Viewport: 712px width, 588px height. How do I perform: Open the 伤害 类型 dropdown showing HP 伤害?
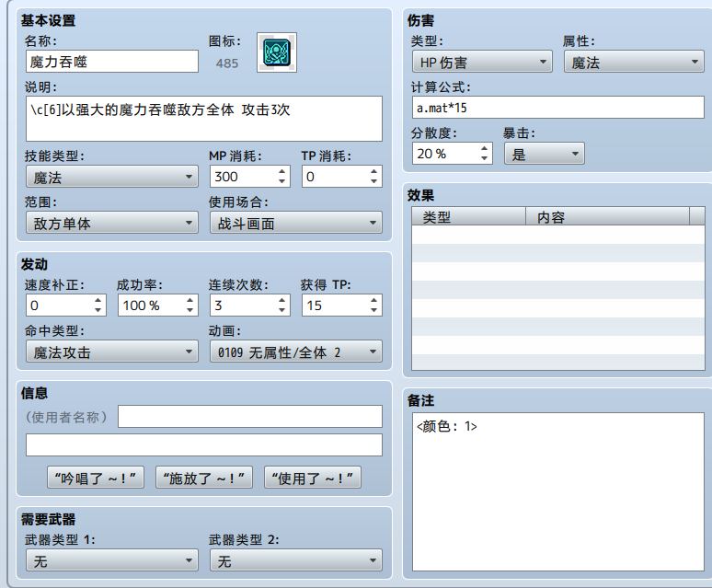482,62
